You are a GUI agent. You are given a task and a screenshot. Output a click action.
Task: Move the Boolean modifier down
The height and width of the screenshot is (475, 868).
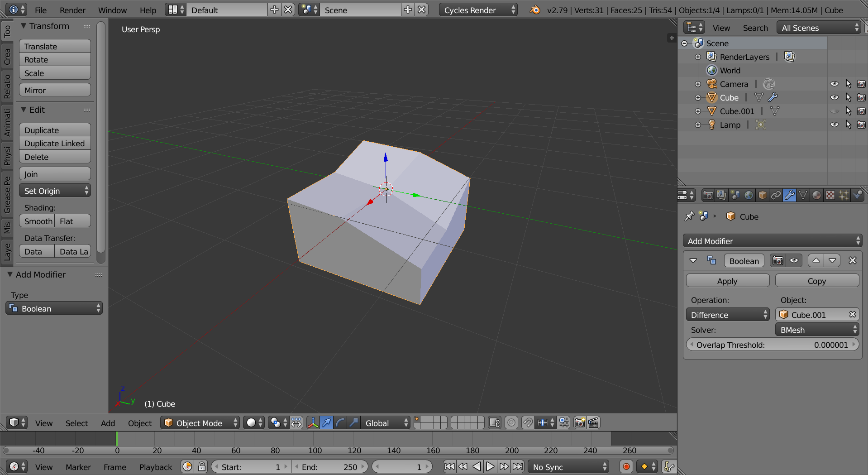point(832,261)
